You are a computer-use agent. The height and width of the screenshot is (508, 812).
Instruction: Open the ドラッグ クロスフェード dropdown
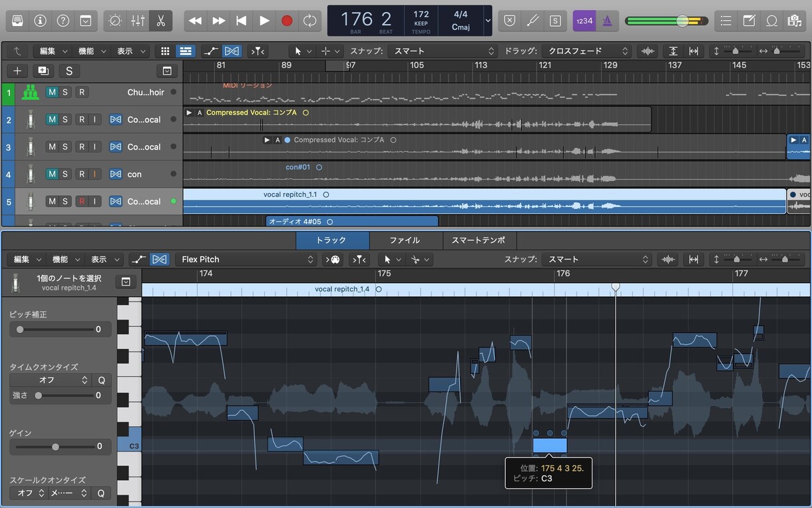tap(586, 51)
